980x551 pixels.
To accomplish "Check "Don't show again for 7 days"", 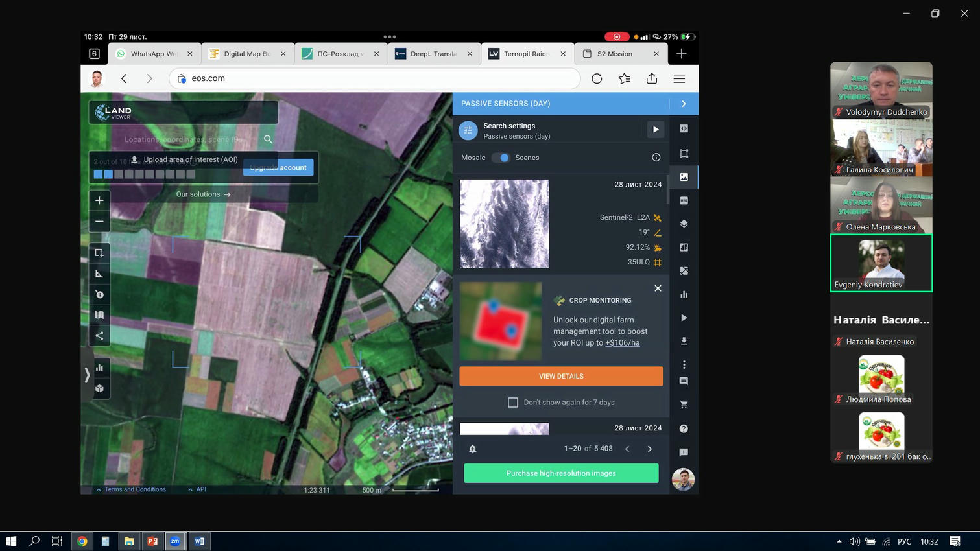I will [x=513, y=403].
